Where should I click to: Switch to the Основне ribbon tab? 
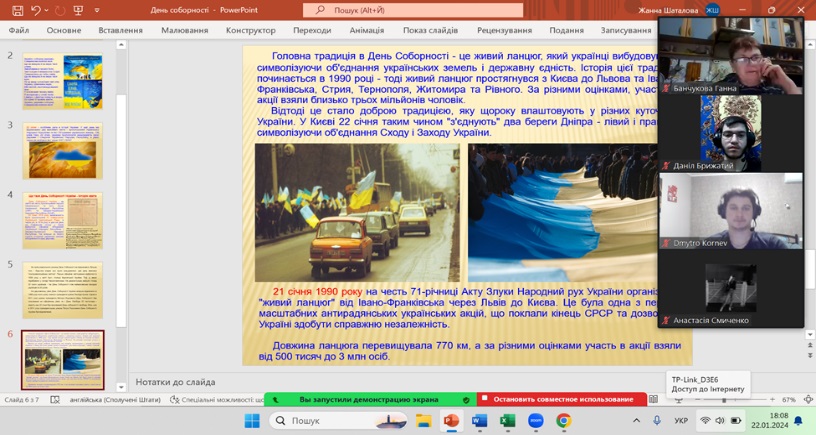63,30
